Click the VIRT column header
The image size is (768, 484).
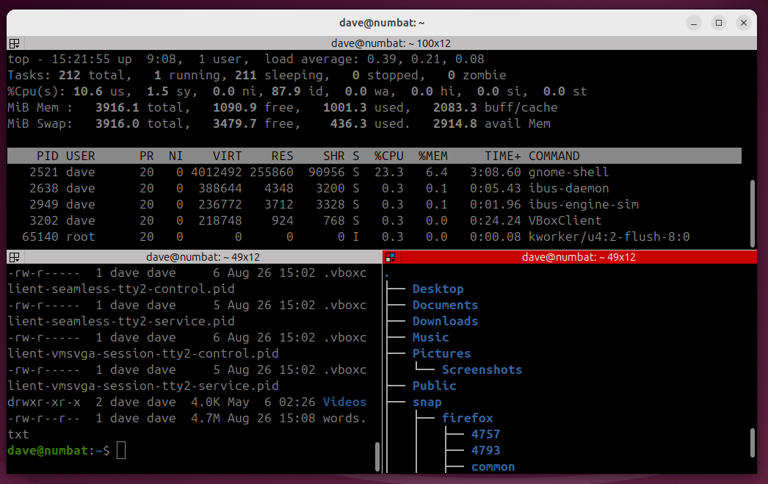pos(227,156)
